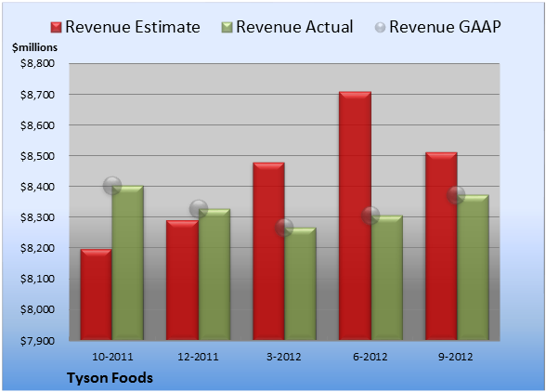Click the 9-2012 quarter label
546x392 pixels.
(x=456, y=357)
